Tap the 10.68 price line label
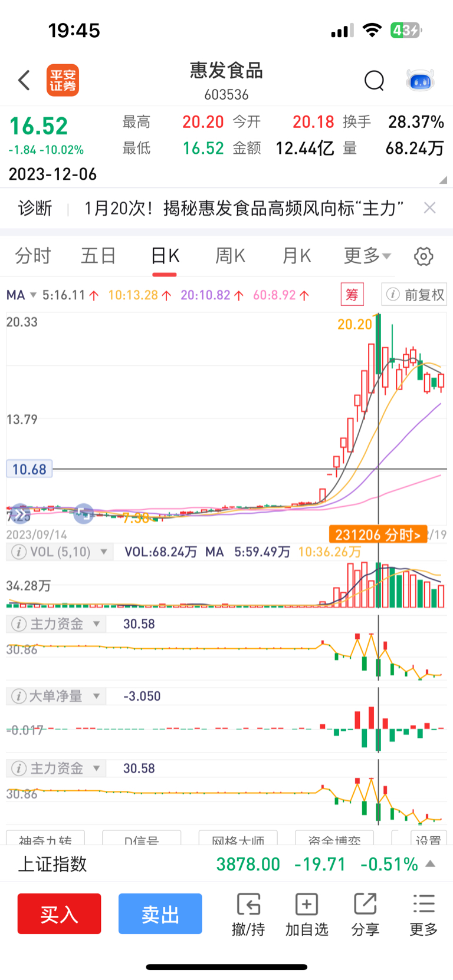The height and width of the screenshot is (980, 453). [x=29, y=469]
